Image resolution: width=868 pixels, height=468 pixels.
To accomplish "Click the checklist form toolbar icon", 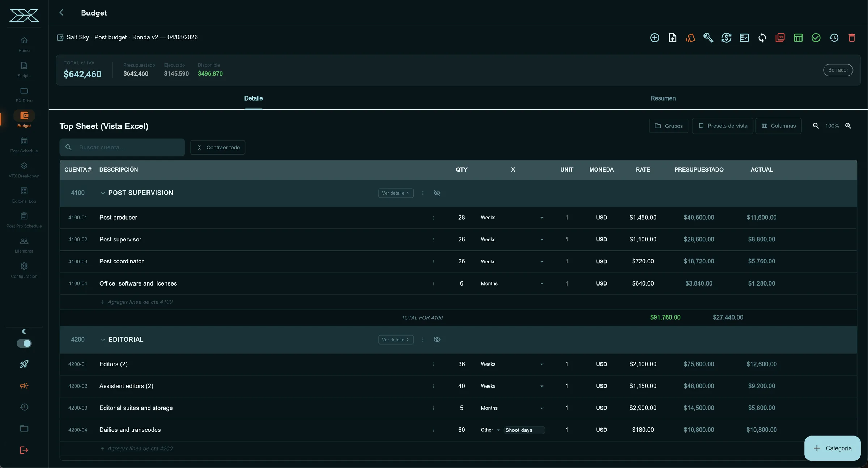I will (744, 38).
